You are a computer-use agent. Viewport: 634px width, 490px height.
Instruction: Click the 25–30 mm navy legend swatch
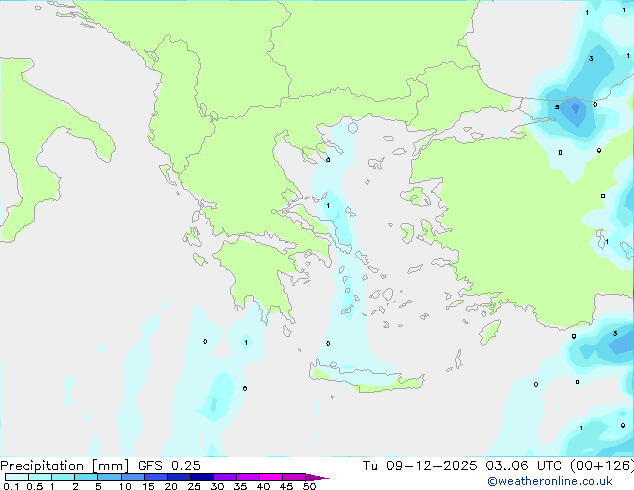click(x=202, y=477)
